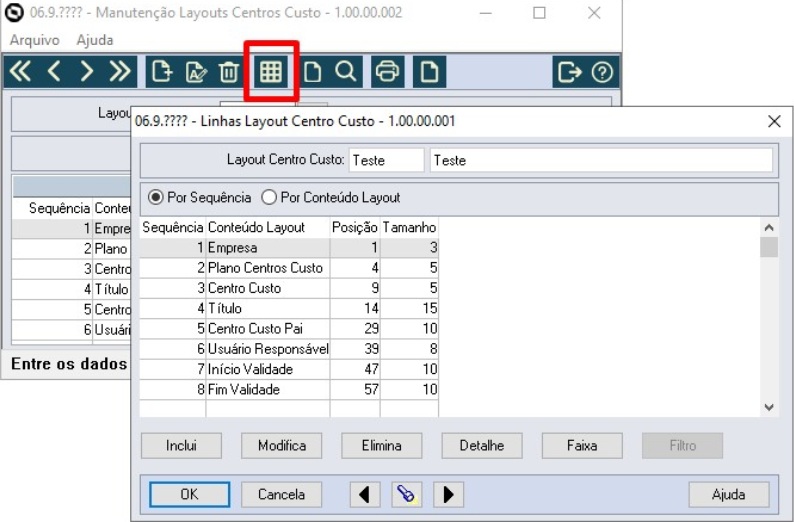794x522 pixels.
Task: Click the grid scrollbar thumb
Action: 769,247
